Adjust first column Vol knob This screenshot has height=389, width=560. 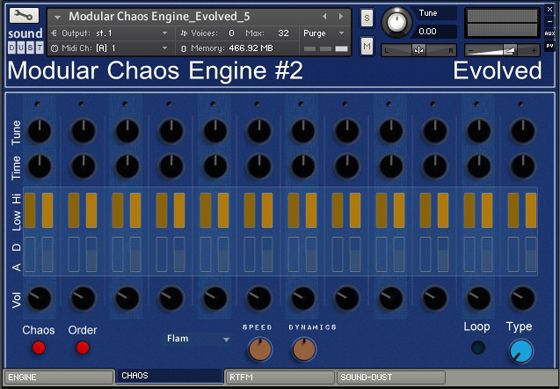tap(39, 298)
